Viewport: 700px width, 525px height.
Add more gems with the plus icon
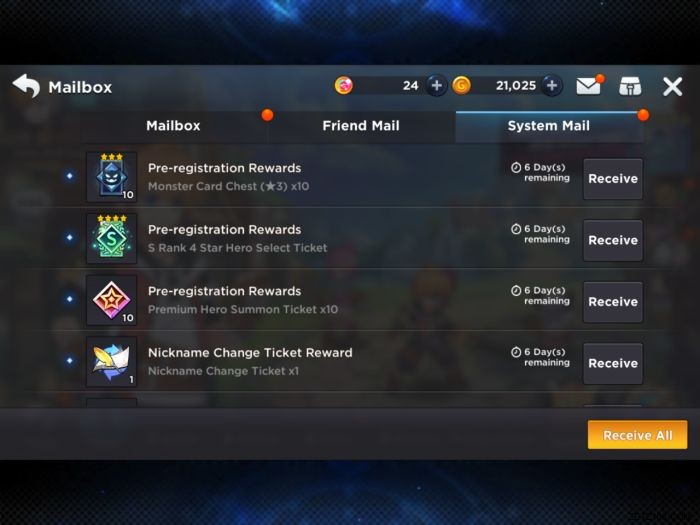point(436,85)
